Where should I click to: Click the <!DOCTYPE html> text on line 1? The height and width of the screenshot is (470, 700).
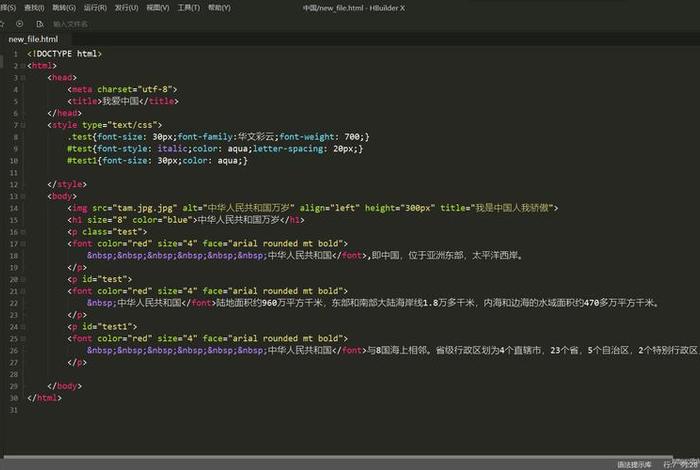(x=64, y=54)
